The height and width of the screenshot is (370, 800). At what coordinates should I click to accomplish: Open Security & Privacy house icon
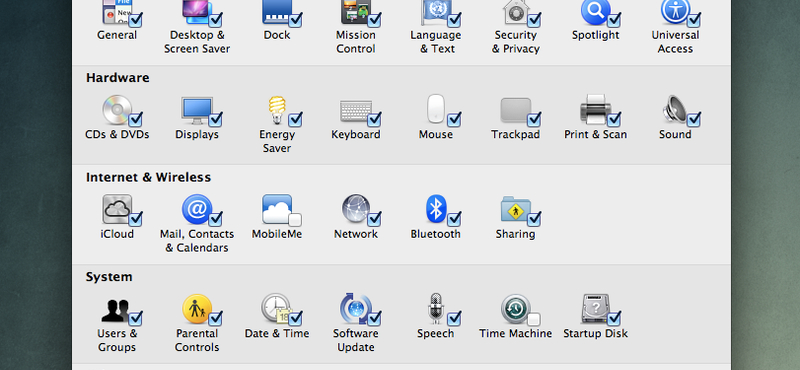[x=515, y=11]
